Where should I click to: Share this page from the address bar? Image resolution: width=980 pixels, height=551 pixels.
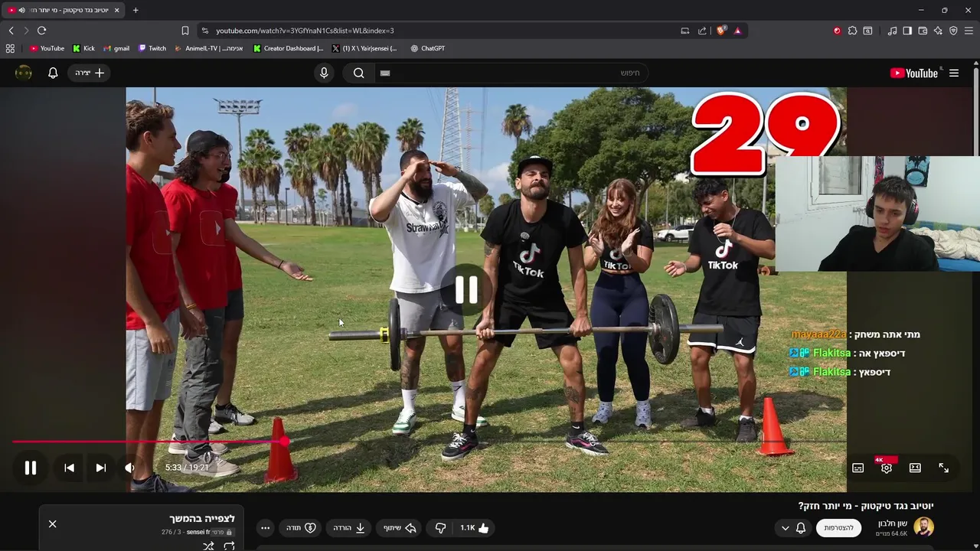click(x=702, y=31)
